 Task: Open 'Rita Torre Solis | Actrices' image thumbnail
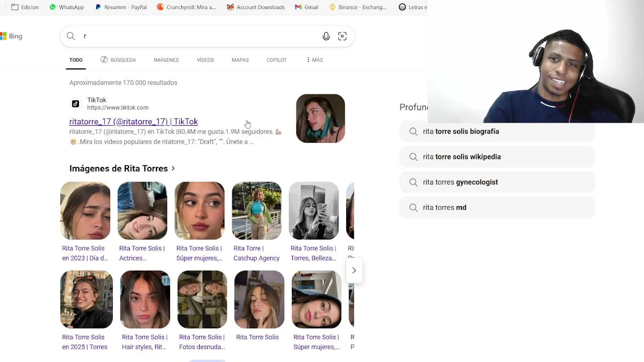click(142, 211)
